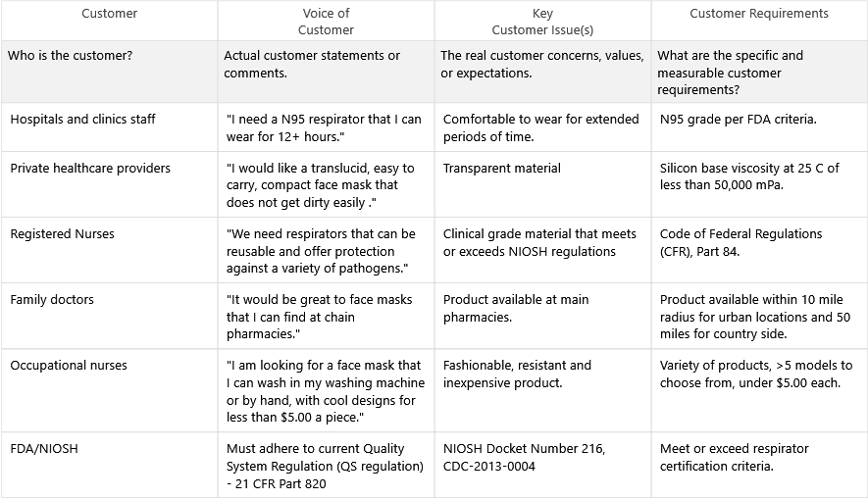Select the "Customer Requirements" column header
Image resolution: width=868 pixels, height=500 pixels.
pos(758,14)
